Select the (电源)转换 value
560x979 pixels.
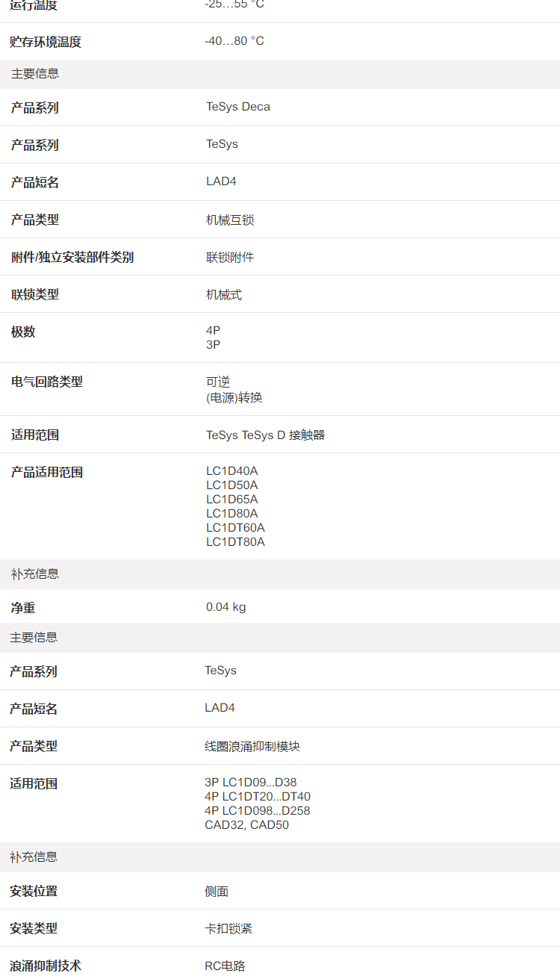(234, 397)
